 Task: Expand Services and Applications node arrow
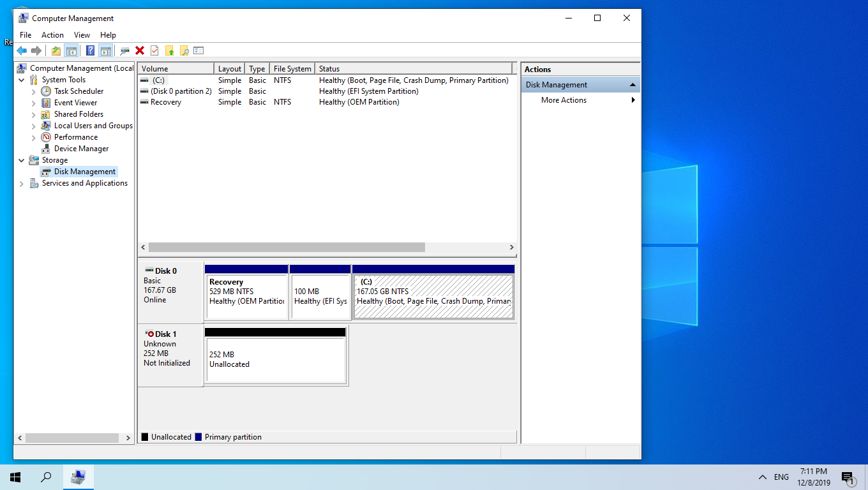pyautogui.click(x=22, y=184)
